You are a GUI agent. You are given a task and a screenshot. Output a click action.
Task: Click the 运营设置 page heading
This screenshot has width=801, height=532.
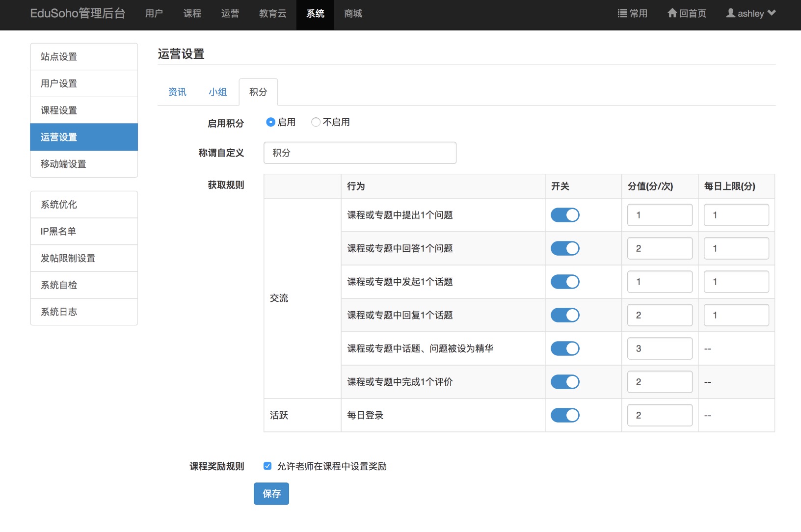point(181,54)
